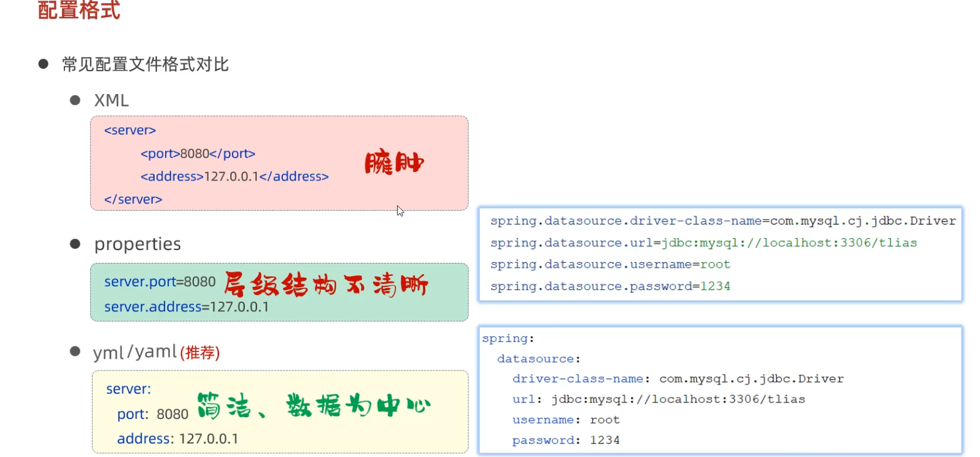Click the closing </server> tag
The width and height of the screenshot is (980, 457).
pyautogui.click(x=133, y=199)
